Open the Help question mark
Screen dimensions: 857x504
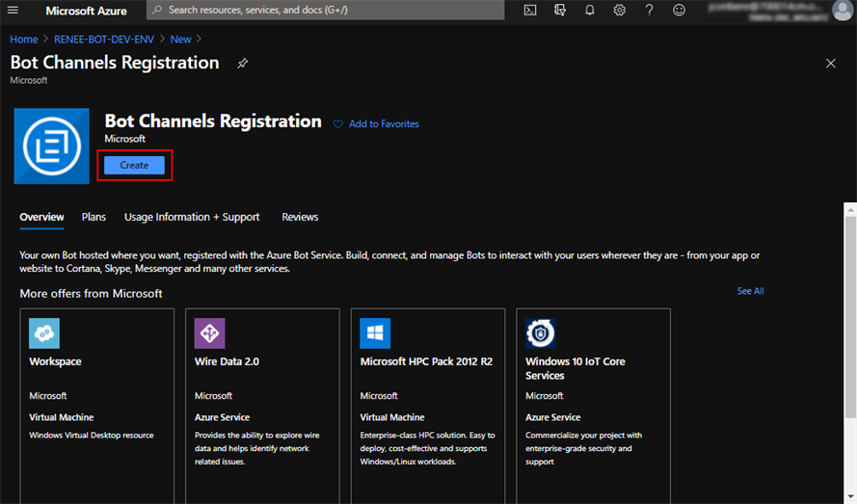[649, 10]
